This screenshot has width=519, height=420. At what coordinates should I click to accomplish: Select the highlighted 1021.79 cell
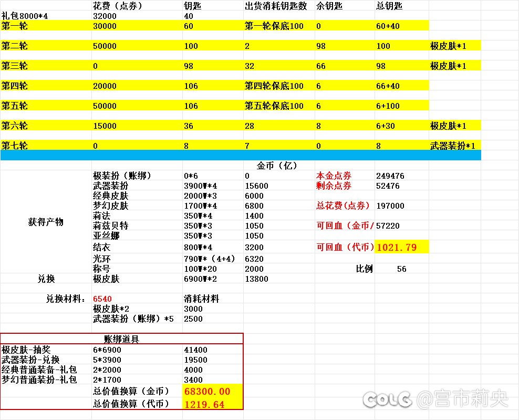click(401, 247)
